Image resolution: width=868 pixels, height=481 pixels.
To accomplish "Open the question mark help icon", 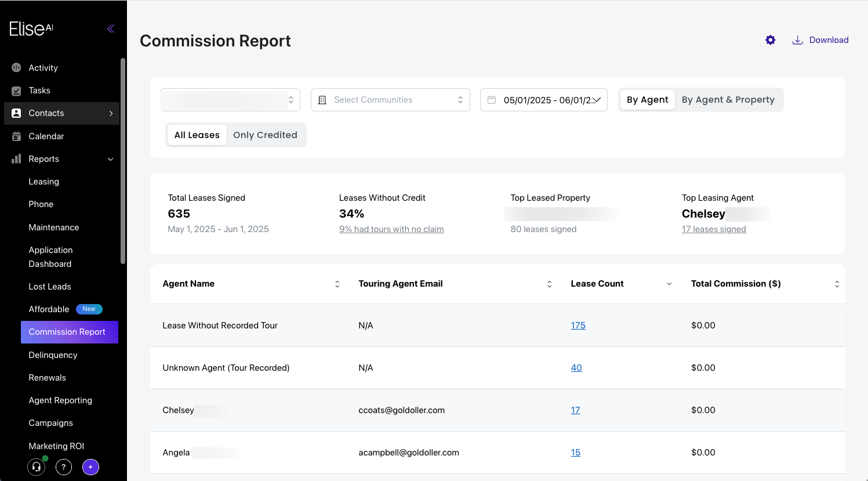I will (x=64, y=466).
